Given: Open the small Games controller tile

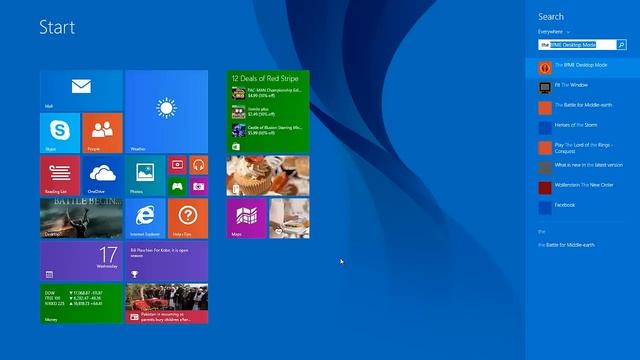Looking at the screenshot, I should 177,186.
